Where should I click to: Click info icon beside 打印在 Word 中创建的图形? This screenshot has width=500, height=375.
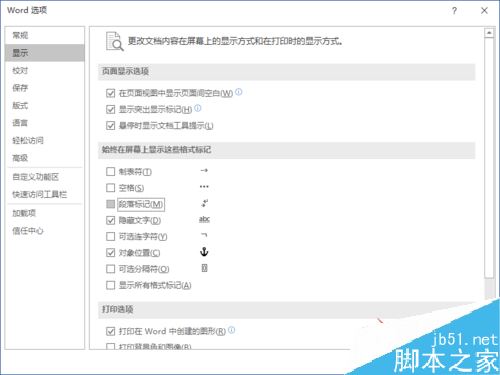click(231, 330)
